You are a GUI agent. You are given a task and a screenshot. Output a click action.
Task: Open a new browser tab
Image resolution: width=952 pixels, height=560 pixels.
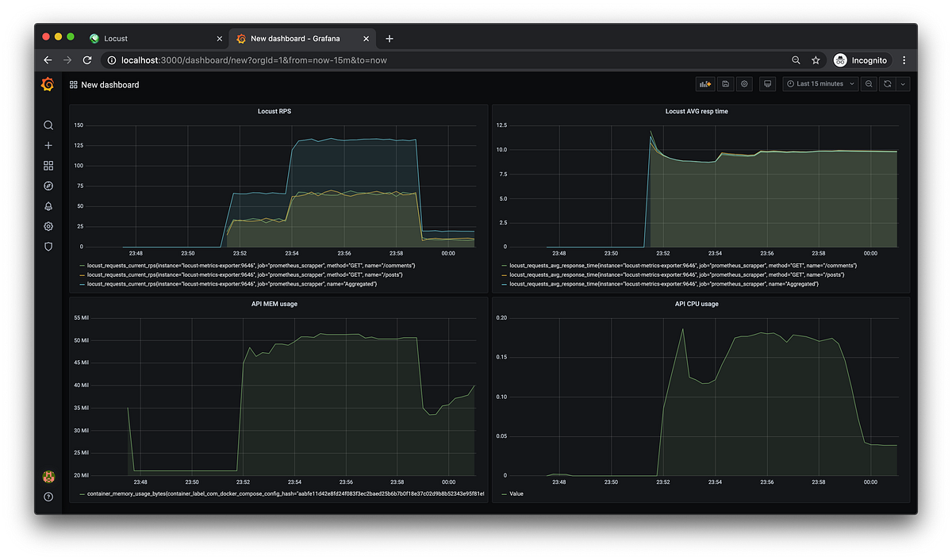pos(390,38)
